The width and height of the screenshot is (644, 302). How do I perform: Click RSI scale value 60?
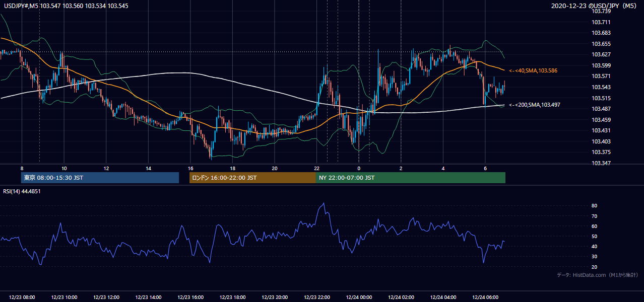594,226
